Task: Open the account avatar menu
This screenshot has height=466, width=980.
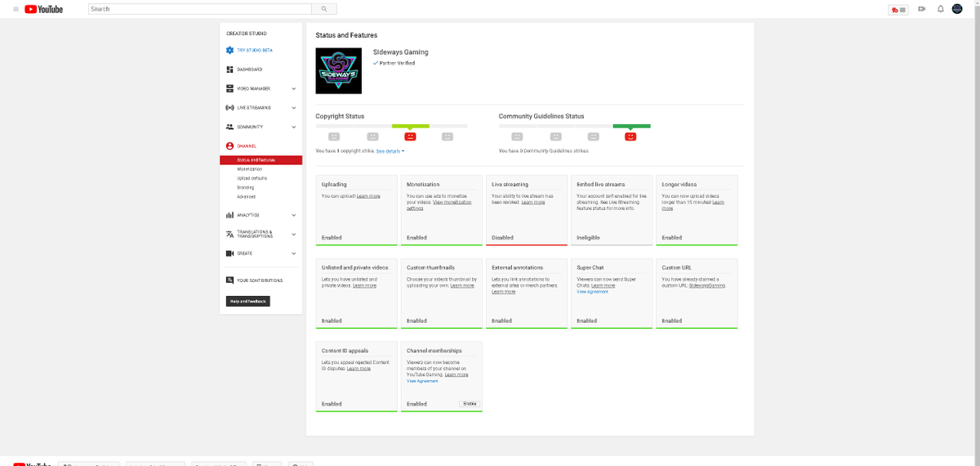Action: coord(957,9)
